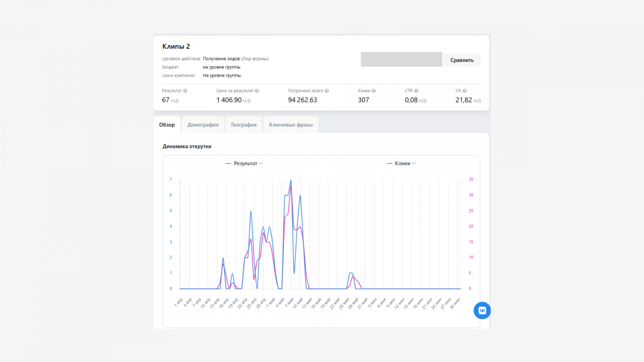The height and width of the screenshot is (362, 644).
Task: Open the Демография tab
Action: 203,125
